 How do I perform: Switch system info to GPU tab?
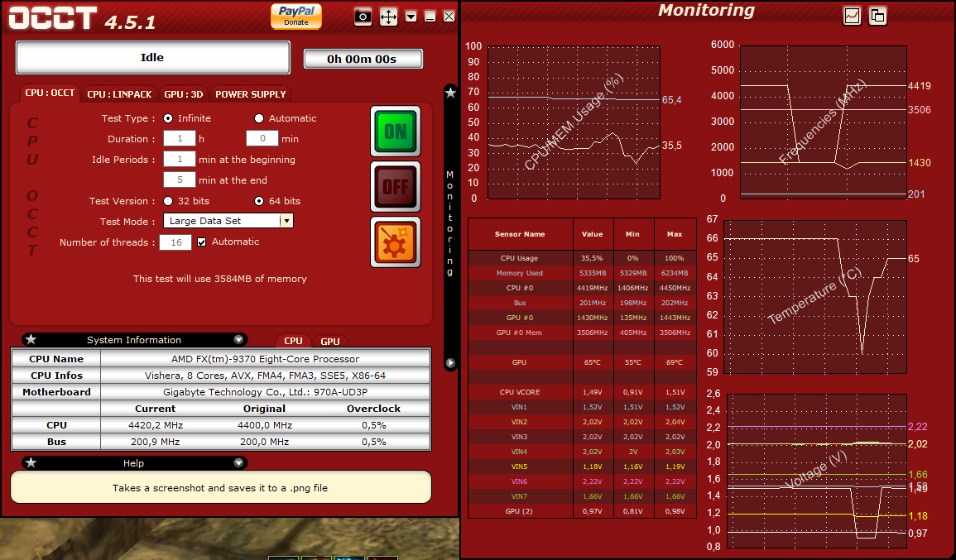pyautogui.click(x=330, y=342)
